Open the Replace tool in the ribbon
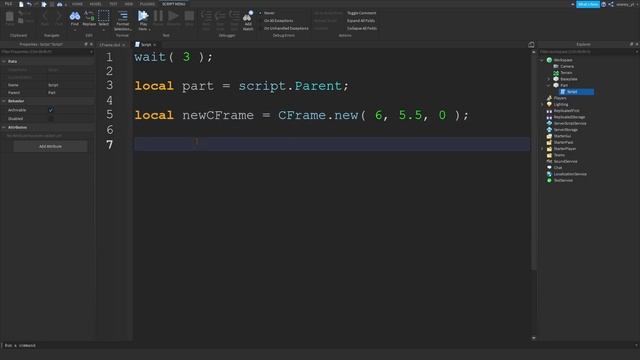640x360 pixels. [x=89, y=19]
